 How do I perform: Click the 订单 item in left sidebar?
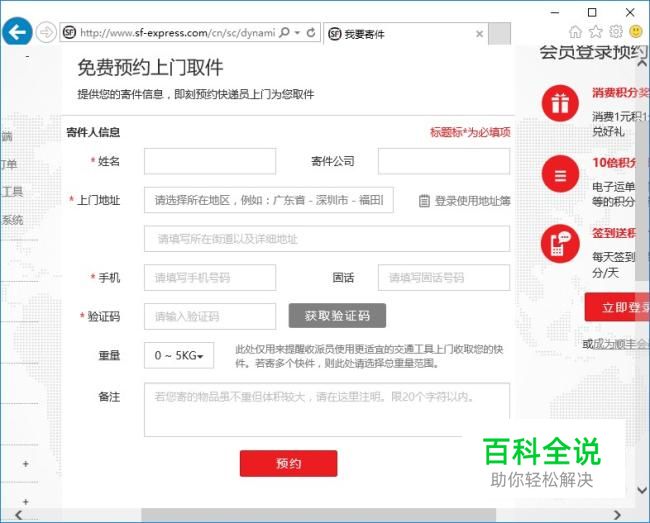tap(9, 164)
